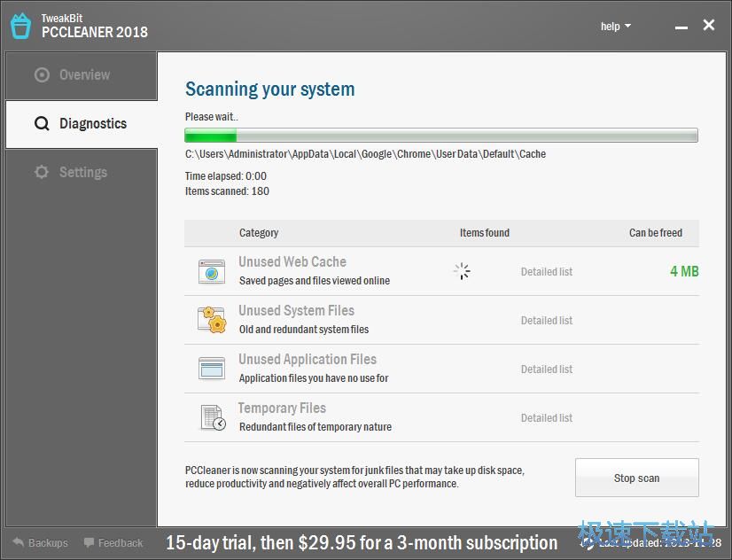Click the scan progress bar
The image size is (732, 560).
(x=441, y=135)
